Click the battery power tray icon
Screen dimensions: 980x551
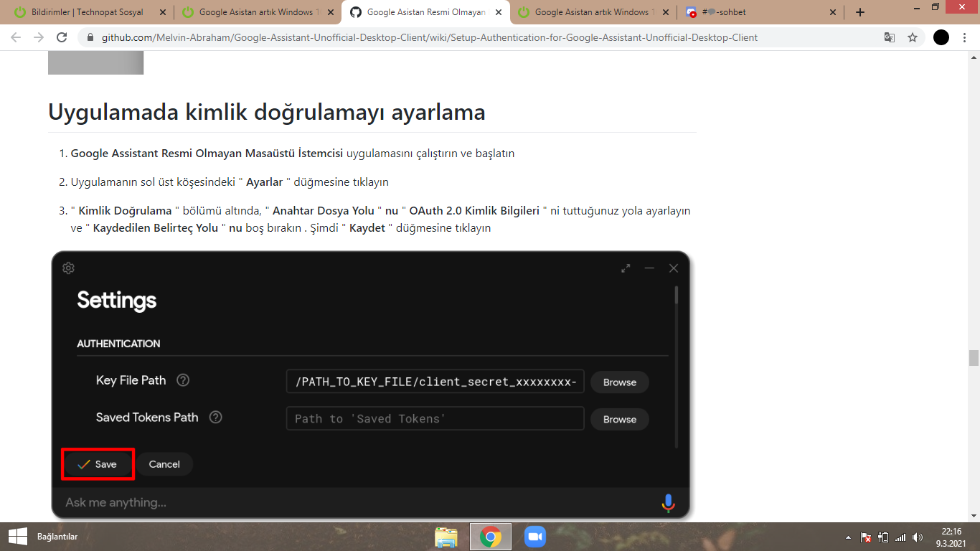(x=883, y=537)
